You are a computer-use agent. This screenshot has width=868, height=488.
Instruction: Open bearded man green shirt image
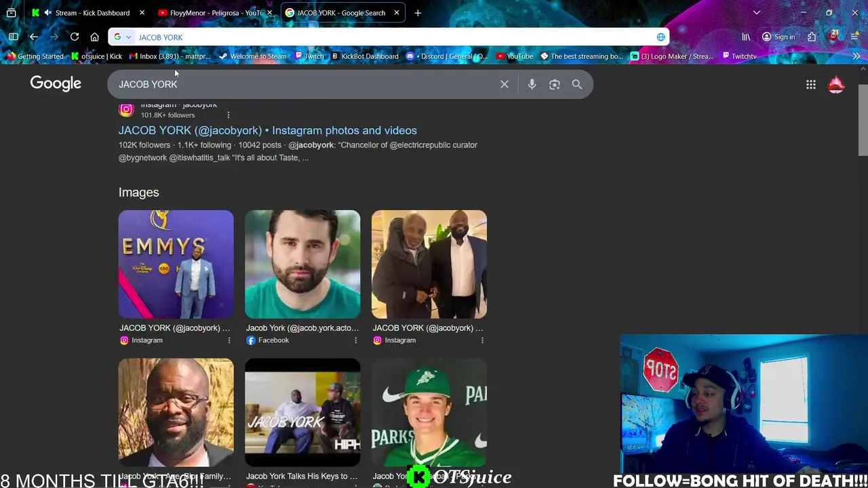coord(302,264)
